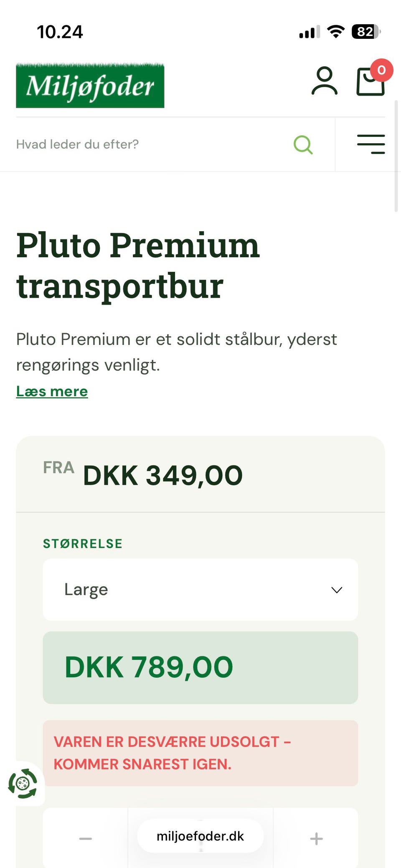Increase quantity with plus button
The image size is (401, 868).
(x=316, y=838)
